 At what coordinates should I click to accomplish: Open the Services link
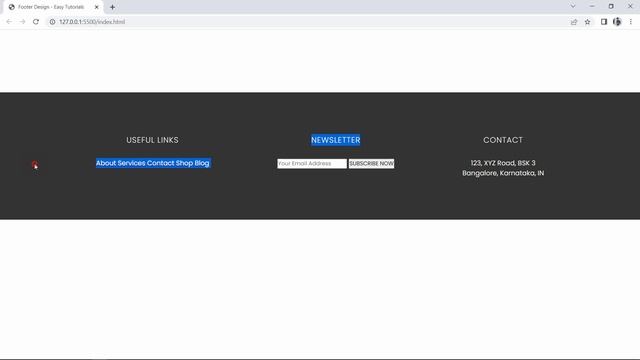(x=131, y=163)
